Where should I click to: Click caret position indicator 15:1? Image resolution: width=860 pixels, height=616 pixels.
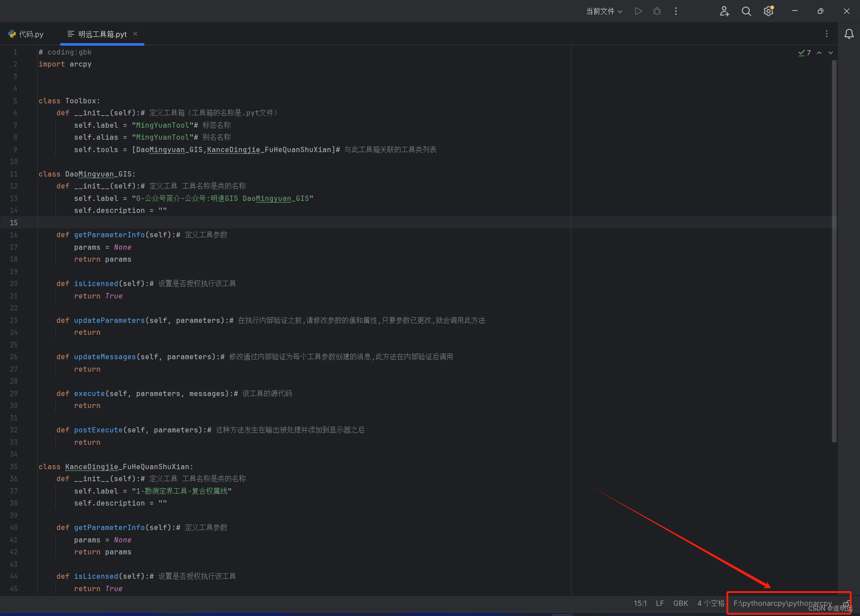point(640,603)
